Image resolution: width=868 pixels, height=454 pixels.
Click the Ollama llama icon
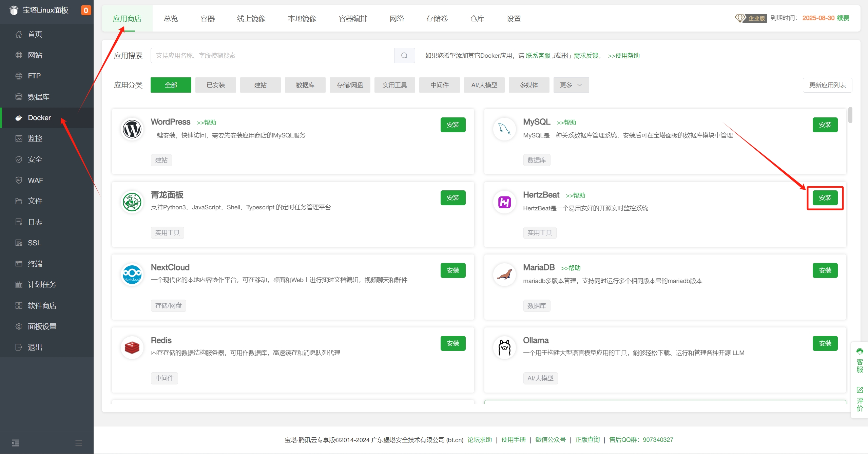click(x=504, y=347)
